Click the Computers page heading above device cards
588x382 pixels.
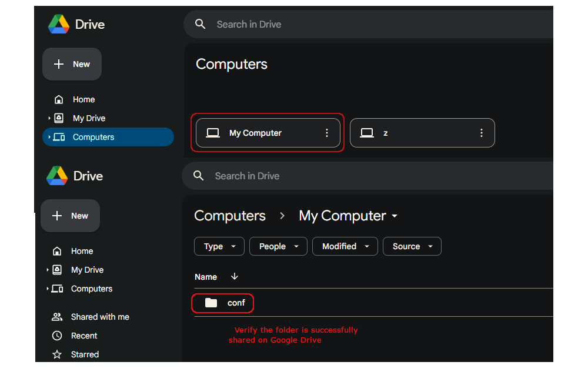pos(232,65)
